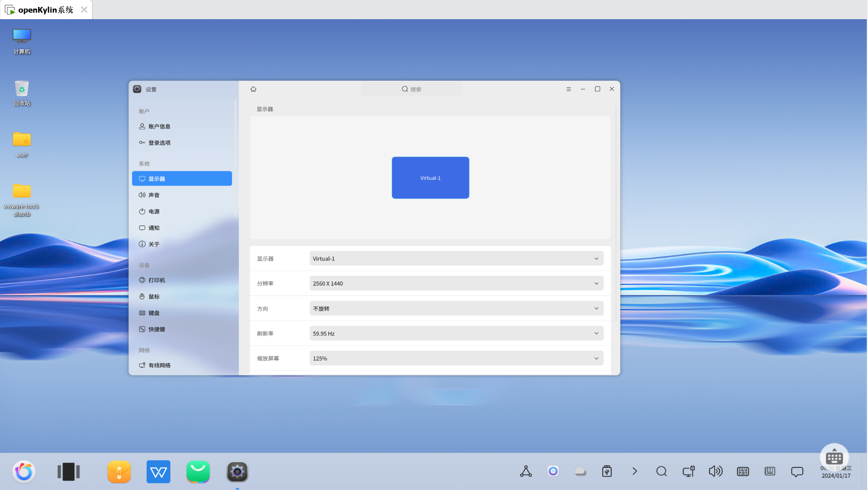
Task: Minimize the Settings window
Action: (x=583, y=89)
